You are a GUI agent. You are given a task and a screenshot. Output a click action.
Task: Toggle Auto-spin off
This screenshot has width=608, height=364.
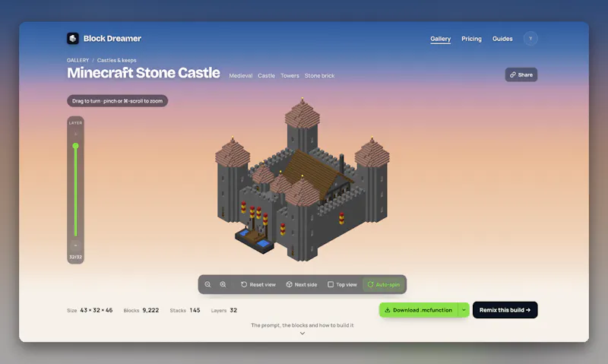point(384,284)
